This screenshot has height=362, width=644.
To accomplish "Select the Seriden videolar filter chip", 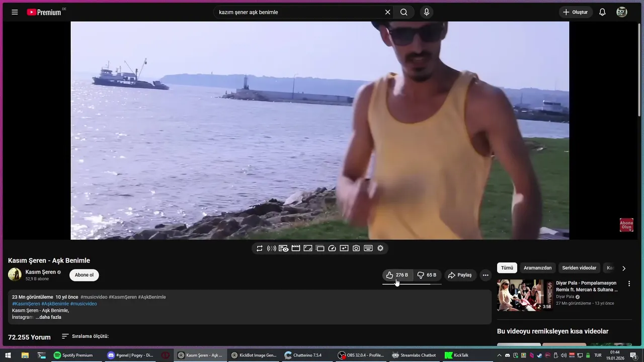I will point(579,268).
